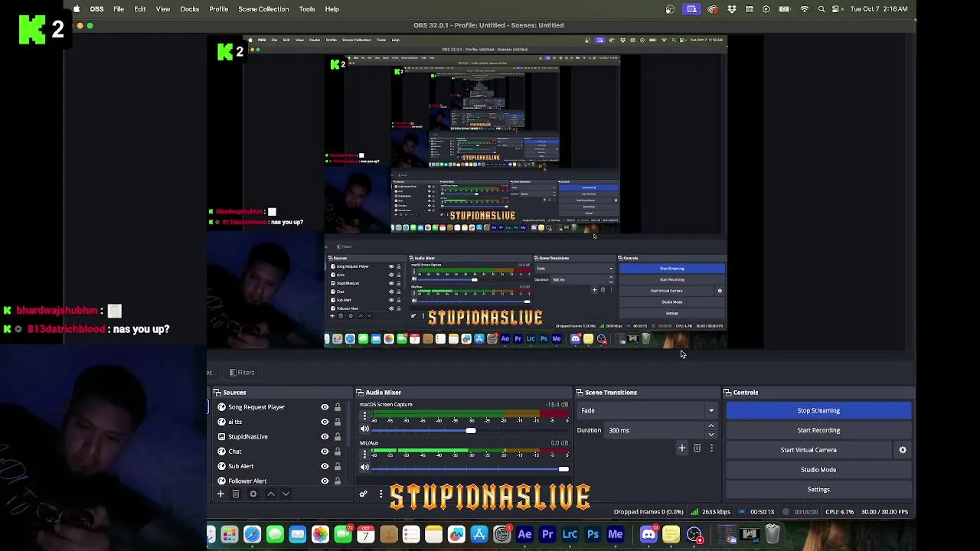The image size is (980, 551).
Task: Hide the ai tts source
Action: (325, 422)
